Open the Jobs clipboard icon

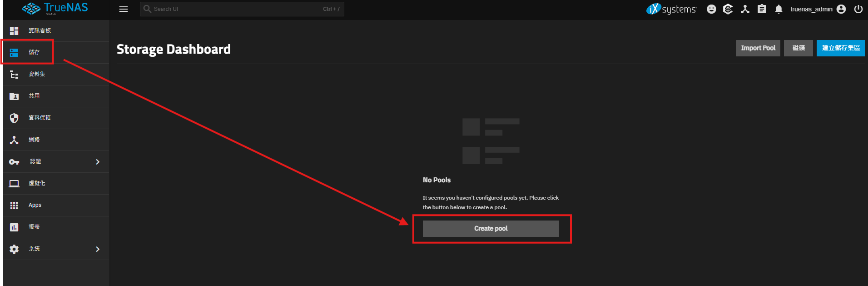[x=762, y=9]
